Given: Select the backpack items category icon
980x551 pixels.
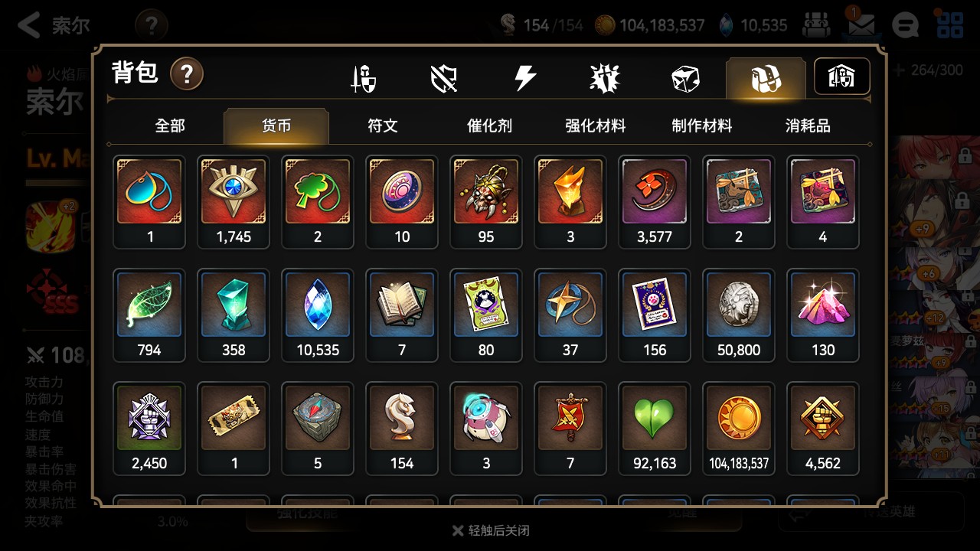Looking at the screenshot, I should point(766,78).
